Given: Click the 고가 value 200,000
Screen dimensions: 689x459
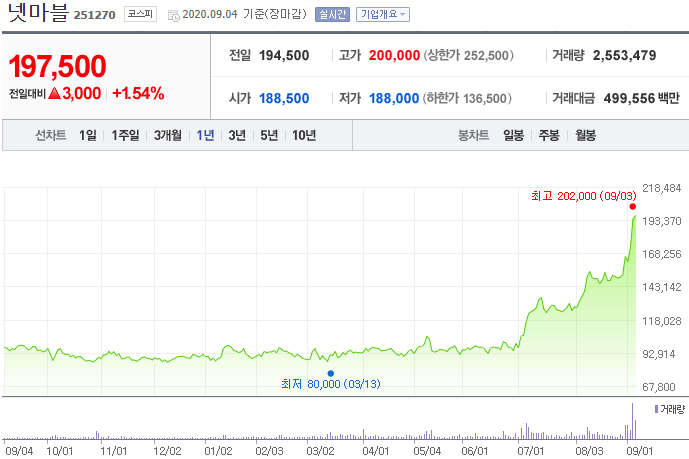Looking at the screenshot, I should click(x=394, y=55).
